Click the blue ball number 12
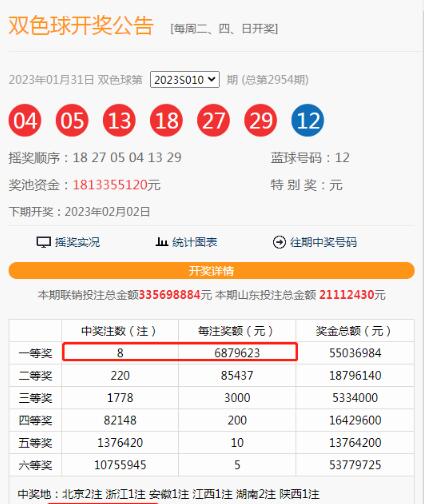 (x=308, y=120)
